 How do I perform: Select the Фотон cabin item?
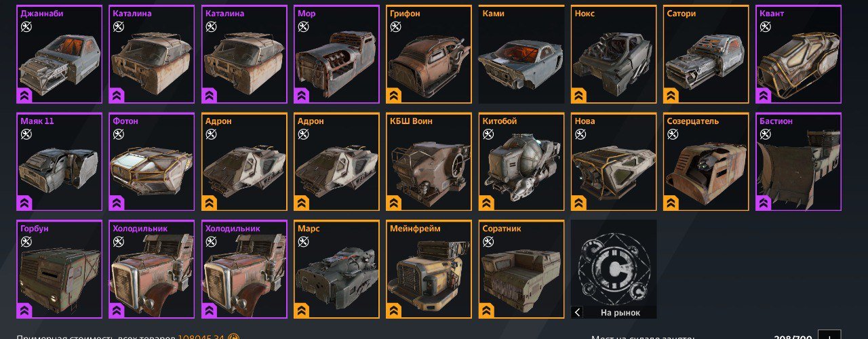point(153,162)
